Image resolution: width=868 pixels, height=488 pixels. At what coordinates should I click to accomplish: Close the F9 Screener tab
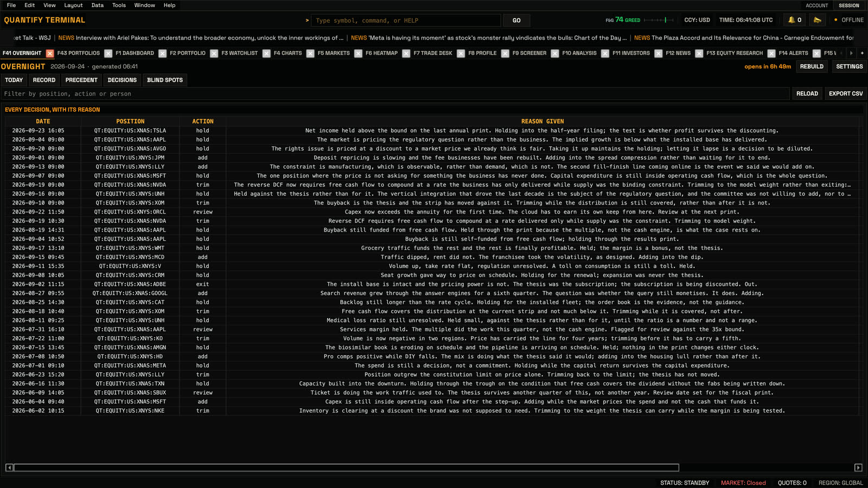pyautogui.click(x=555, y=53)
